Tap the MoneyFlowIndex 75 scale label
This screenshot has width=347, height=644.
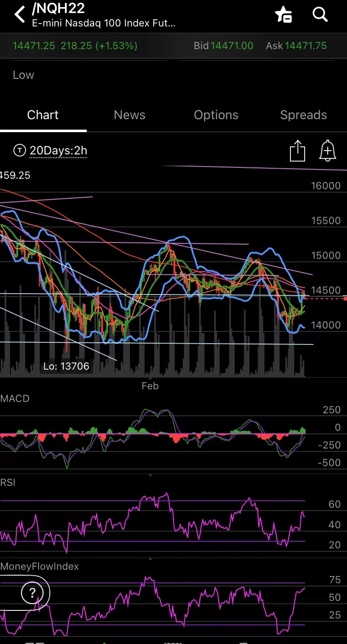click(x=335, y=580)
